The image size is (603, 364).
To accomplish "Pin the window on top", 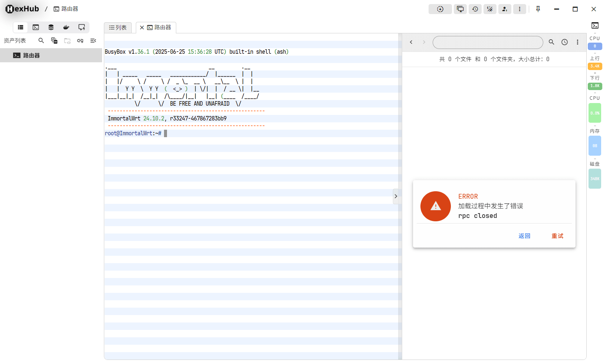I will click(538, 9).
